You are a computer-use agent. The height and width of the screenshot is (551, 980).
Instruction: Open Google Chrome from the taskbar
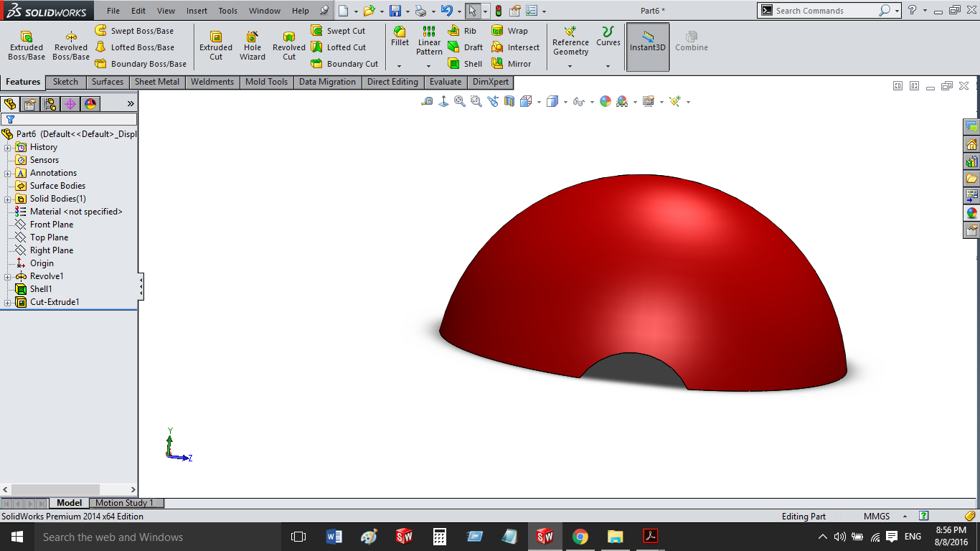[580, 537]
